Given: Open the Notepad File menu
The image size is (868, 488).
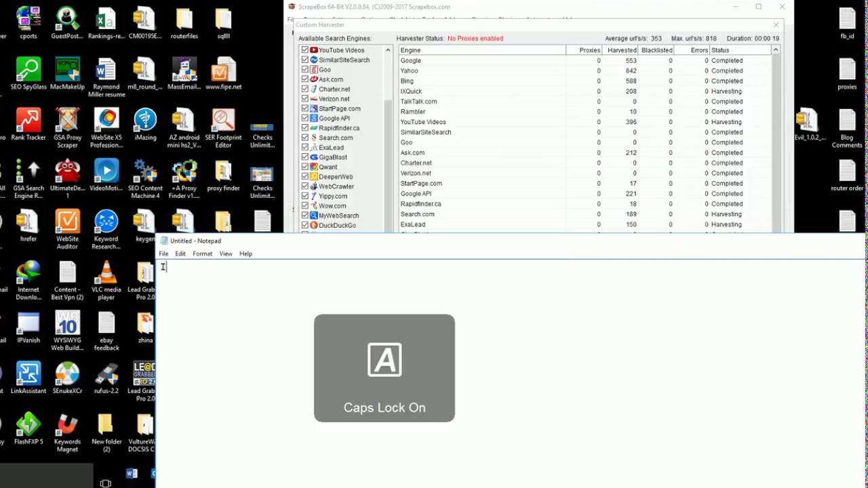Looking at the screenshot, I should 163,253.
